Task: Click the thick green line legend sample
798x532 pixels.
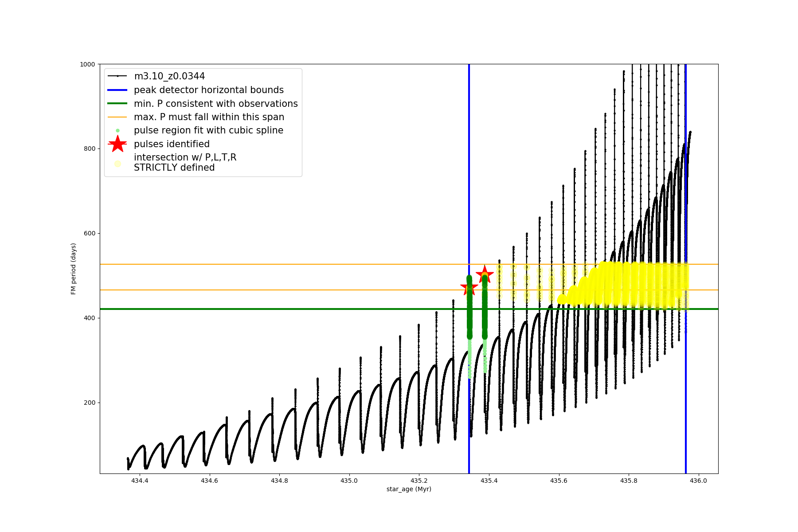Action: coord(117,104)
